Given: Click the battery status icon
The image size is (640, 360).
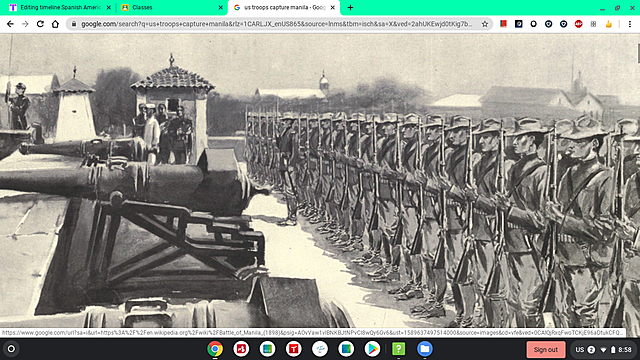Looking at the screenshot, I should pyautogui.click(x=613, y=350).
